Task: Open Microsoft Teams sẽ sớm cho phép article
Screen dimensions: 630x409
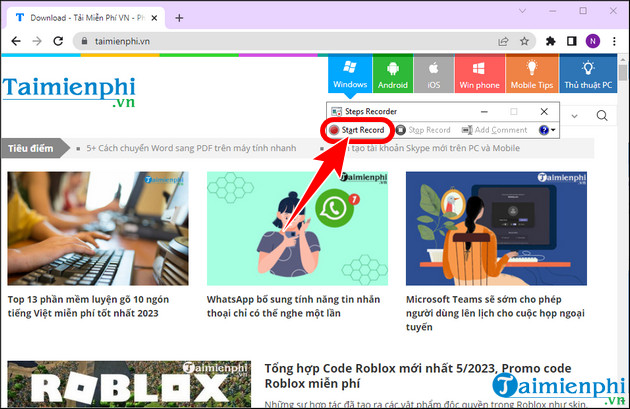Action: point(495,313)
